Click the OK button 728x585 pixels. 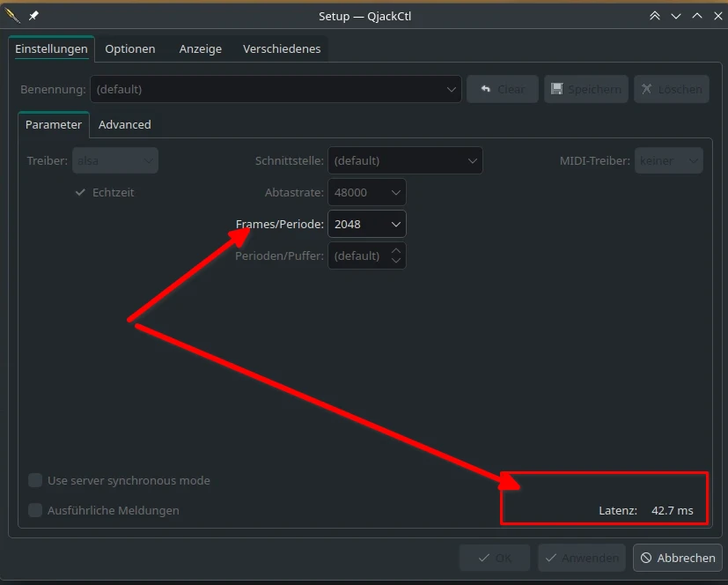tap(495, 558)
